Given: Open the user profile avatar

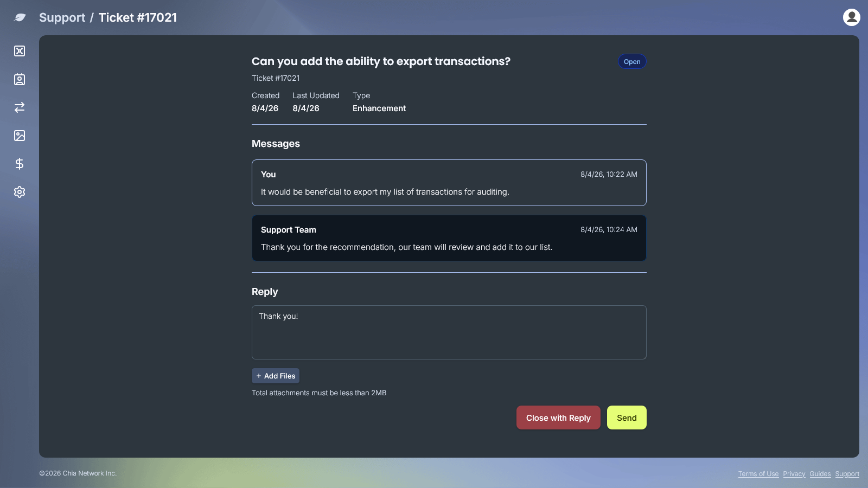Looking at the screenshot, I should (x=851, y=17).
